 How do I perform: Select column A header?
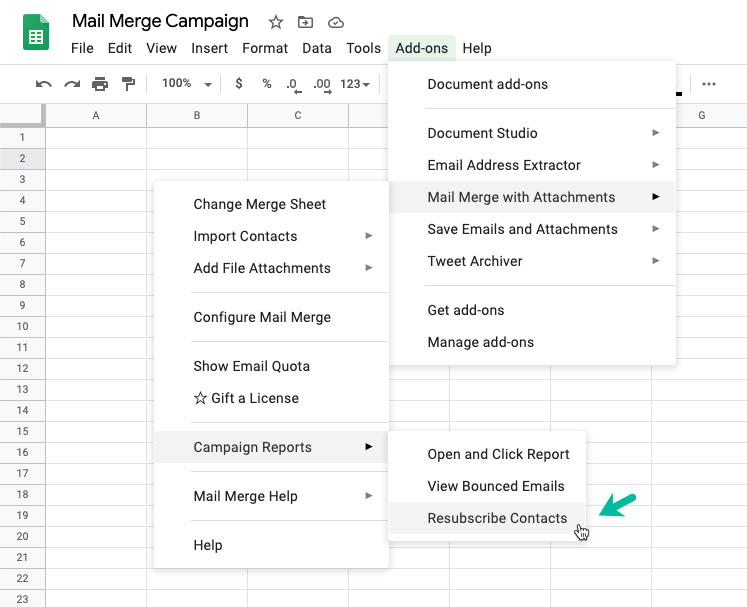coord(96,115)
